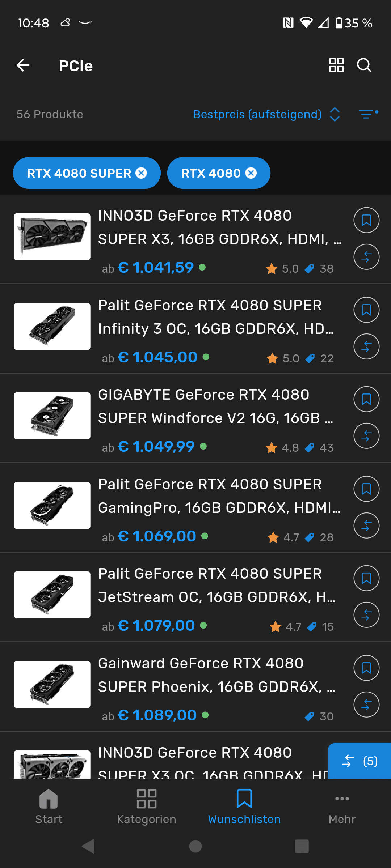The image size is (391, 868).
Task: Open compare list floating button (5)
Action: [x=360, y=761]
